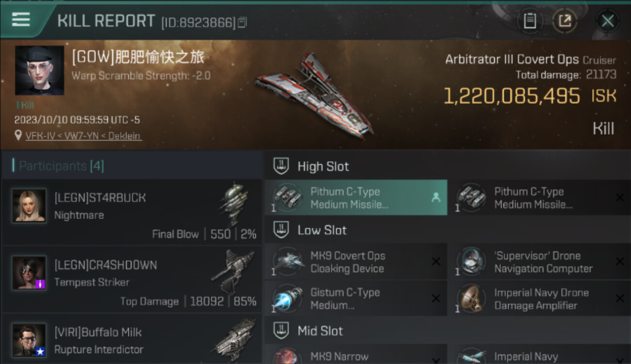Image resolution: width=631 pixels, height=364 pixels.
Task: Click the Tempest Striker ship icon
Action: [233, 270]
